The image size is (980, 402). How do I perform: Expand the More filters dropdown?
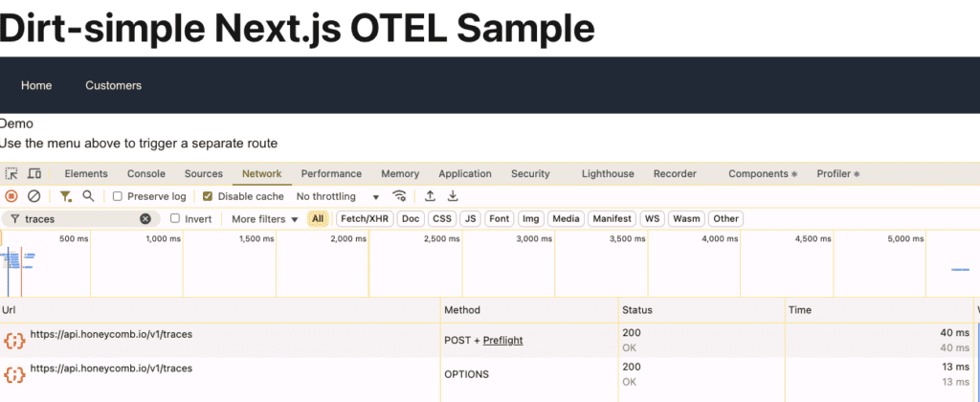click(265, 219)
